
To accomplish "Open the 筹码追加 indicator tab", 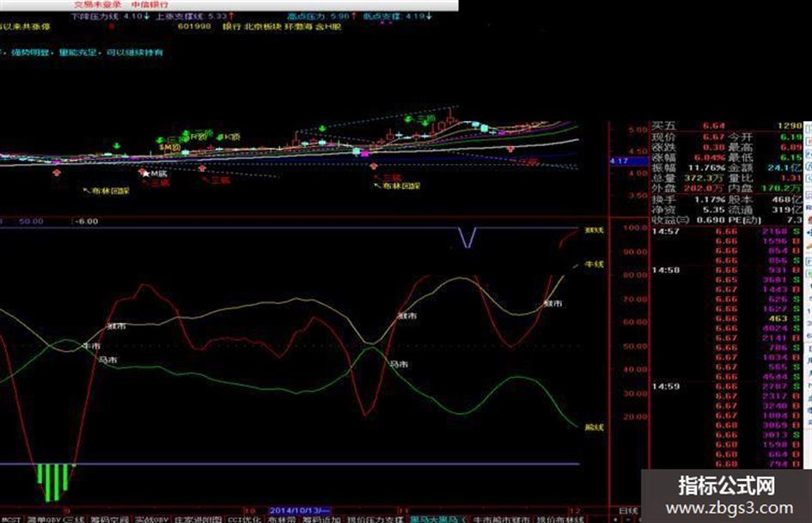I will [x=321, y=519].
